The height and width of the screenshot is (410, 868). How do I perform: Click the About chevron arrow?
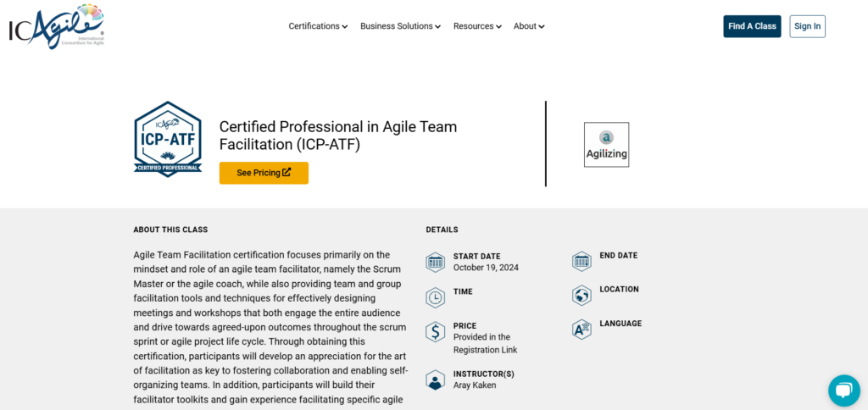[x=542, y=26]
